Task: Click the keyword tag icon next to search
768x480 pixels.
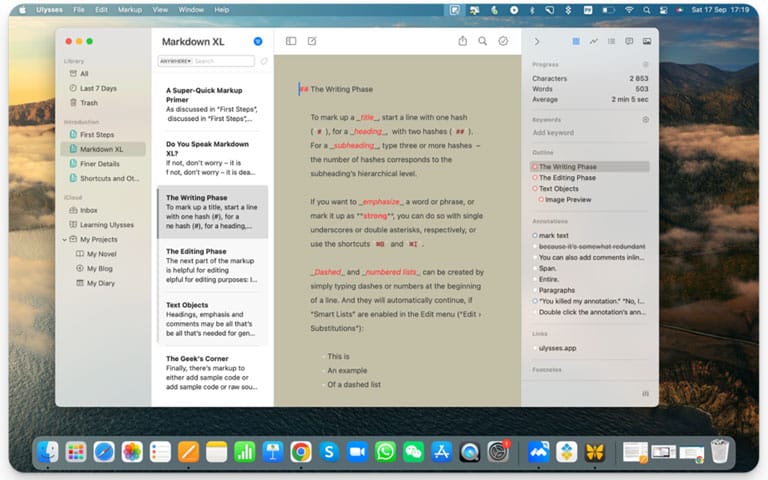Action: pyautogui.click(x=264, y=61)
